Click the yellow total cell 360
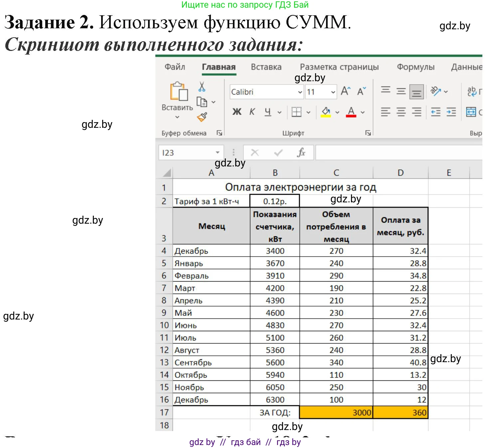 pos(401,412)
